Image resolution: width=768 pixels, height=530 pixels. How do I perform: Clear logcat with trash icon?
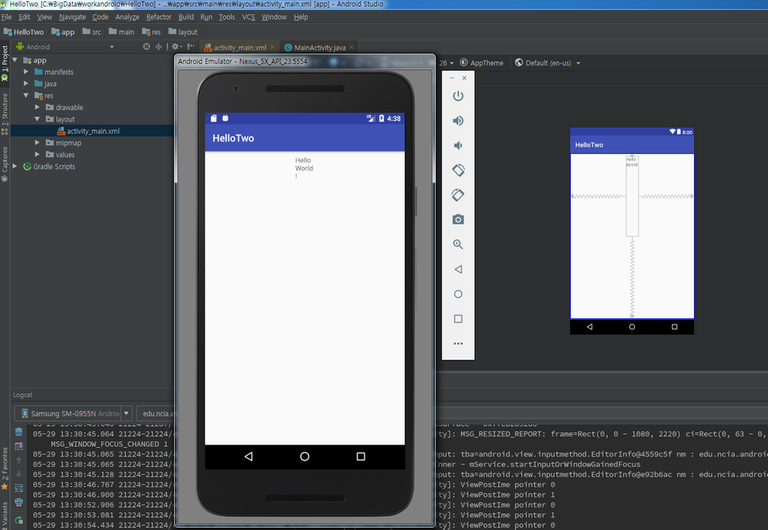pyautogui.click(x=19, y=432)
